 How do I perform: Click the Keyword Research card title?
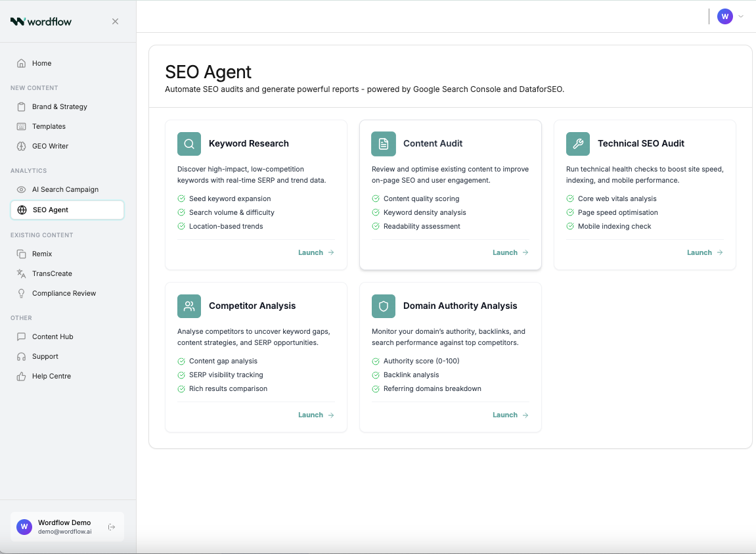tap(249, 143)
